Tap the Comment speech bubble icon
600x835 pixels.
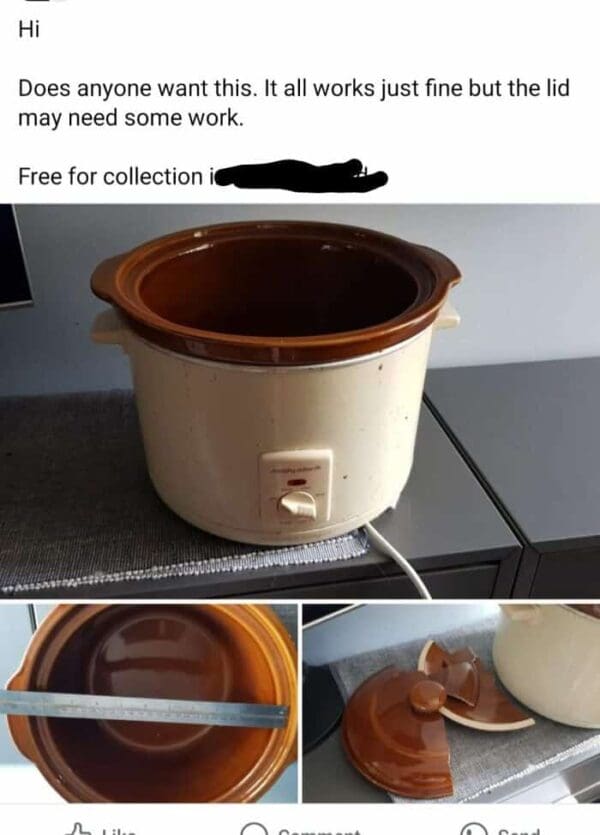(254, 830)
